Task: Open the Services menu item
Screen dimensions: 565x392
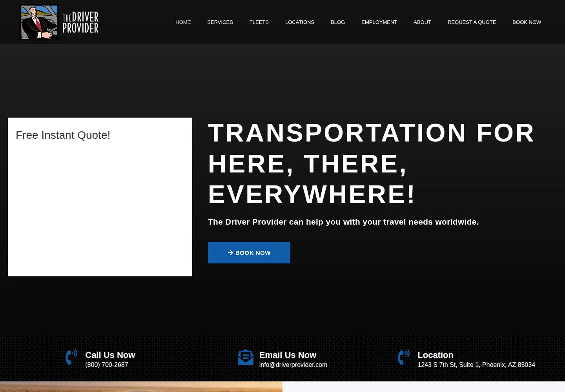Action: pyautogui.click(x=220, y=22)
